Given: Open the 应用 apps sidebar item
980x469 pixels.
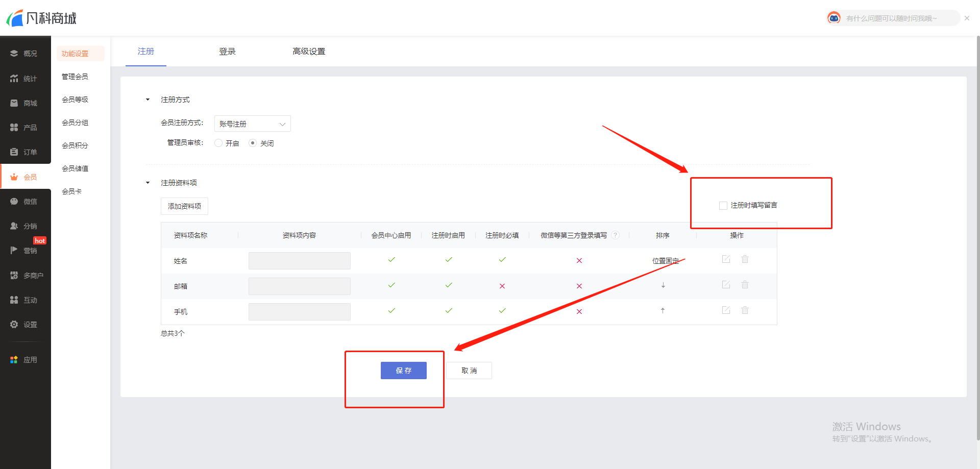Looking at the screenshot, I should tap(23, 360).
